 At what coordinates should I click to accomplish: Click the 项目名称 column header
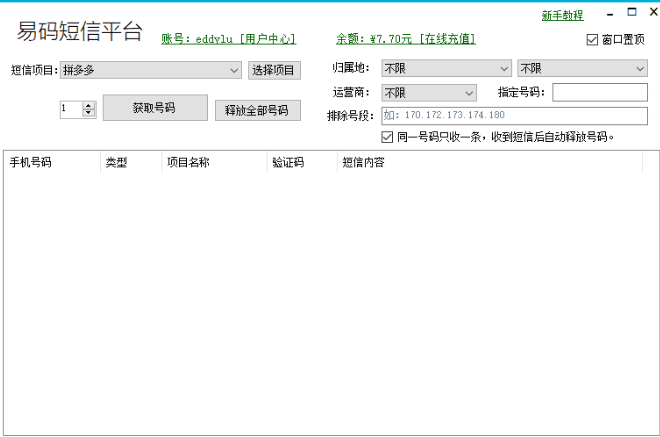click(214, 163)
